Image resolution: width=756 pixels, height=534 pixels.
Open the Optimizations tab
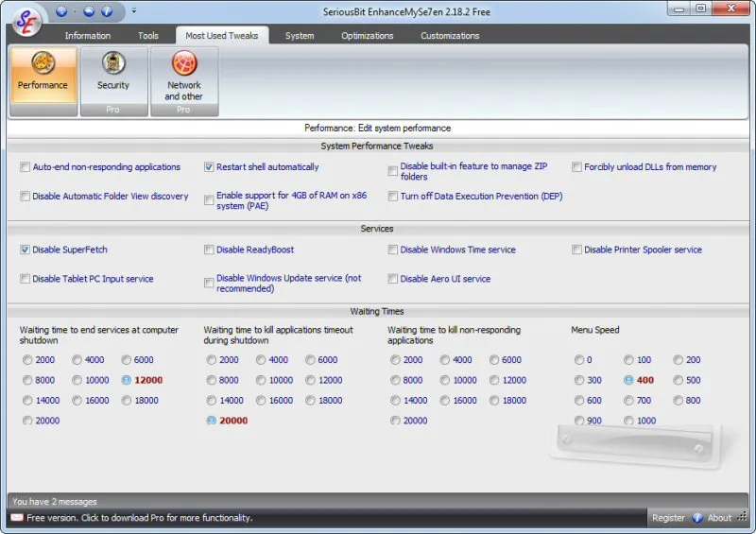368,36
